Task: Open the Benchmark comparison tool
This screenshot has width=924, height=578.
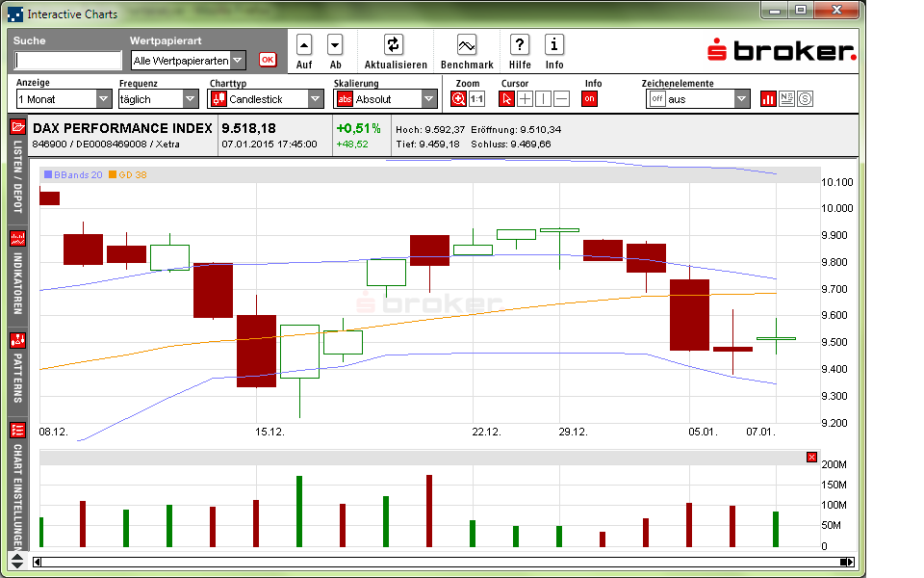Action: (467, 45)
